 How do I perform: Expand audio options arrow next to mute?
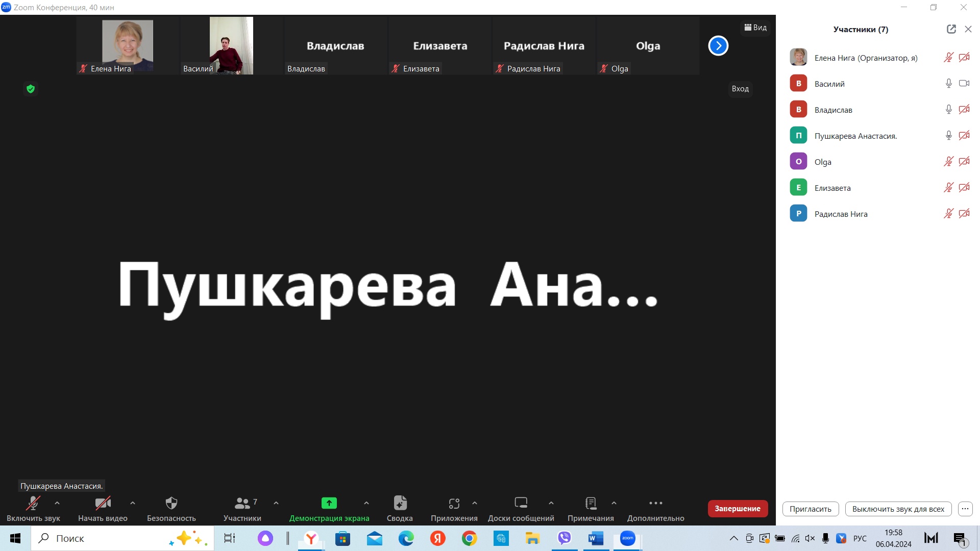coord(57,503)
